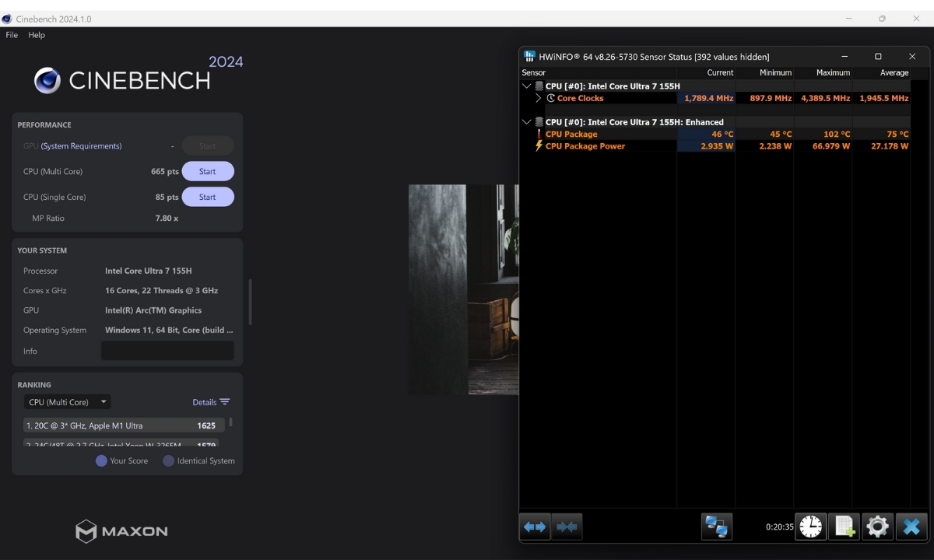Click the 85 pts single core score
The image size is (934, 560).
pyautogui.click(x=167, y=197)
